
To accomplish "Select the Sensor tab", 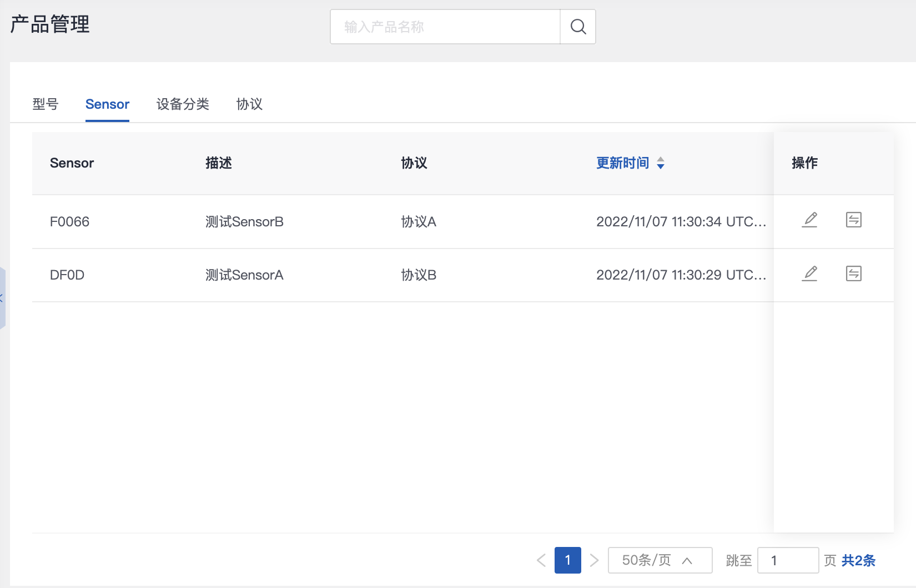I will point(107,104).
